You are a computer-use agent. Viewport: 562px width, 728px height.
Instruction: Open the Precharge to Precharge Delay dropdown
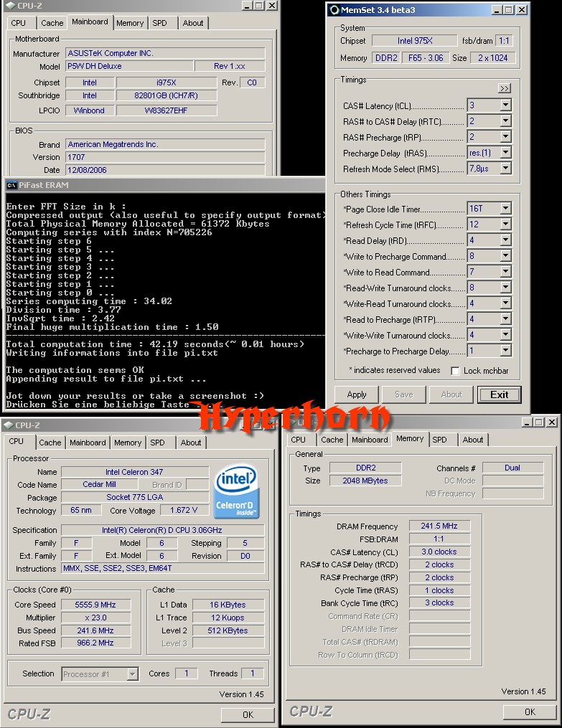click(x=506, y=351)
